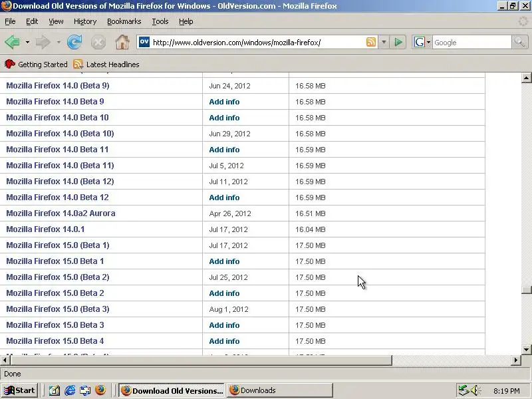Subscribe via the RSS feed icon
Screen dimensions: 532x399
click(371, 42)
